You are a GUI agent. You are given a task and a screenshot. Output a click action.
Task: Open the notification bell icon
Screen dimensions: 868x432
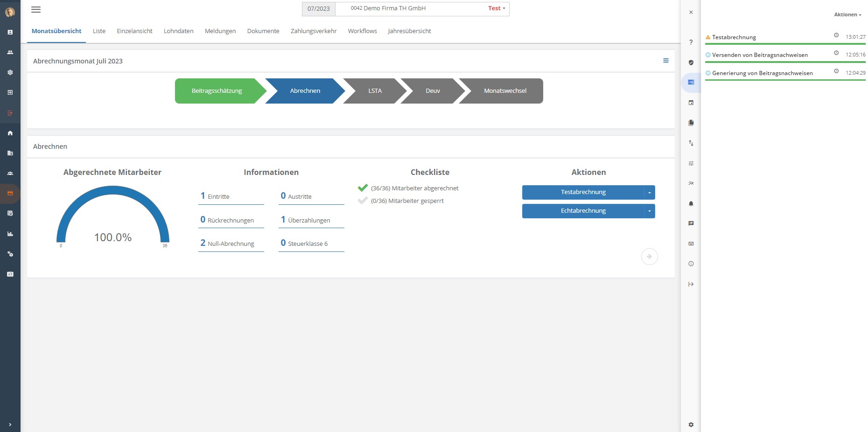(691, 203)
